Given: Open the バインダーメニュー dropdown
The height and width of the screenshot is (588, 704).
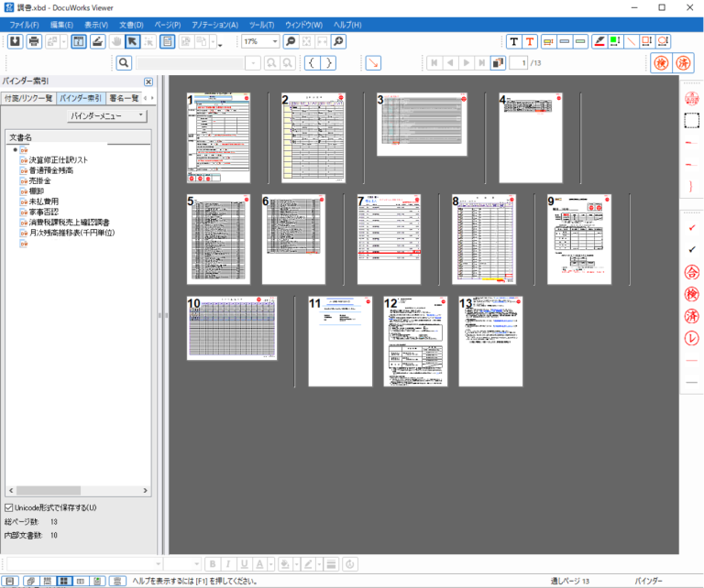Looking at the screenshot, I should pyautogui.click(x=107, y=115).
